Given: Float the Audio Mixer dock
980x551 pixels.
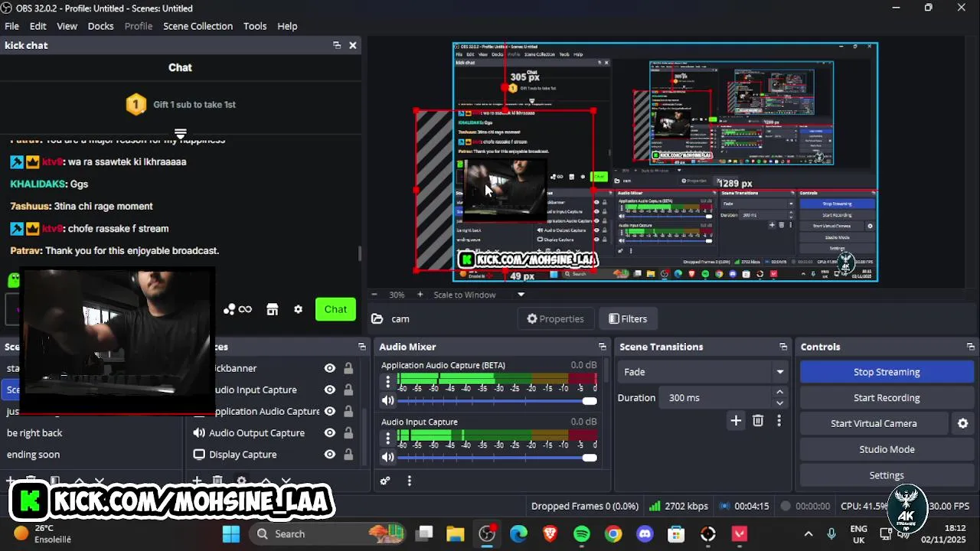Looking at the screenshot, I should pos(603,347).
